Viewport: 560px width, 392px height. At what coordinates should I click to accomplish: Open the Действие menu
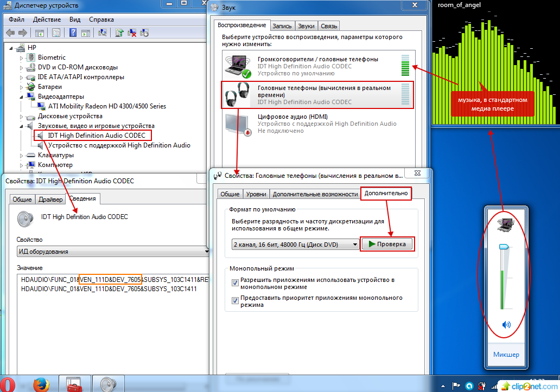pyautogui.click(x=47, y=20)
